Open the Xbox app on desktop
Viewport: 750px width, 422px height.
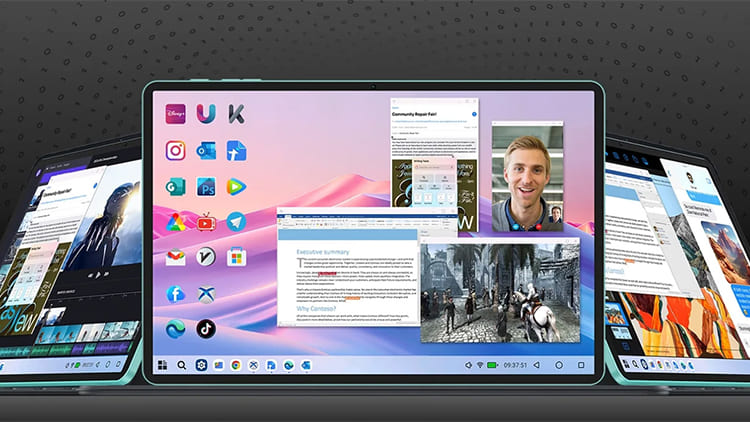(206, 293)
